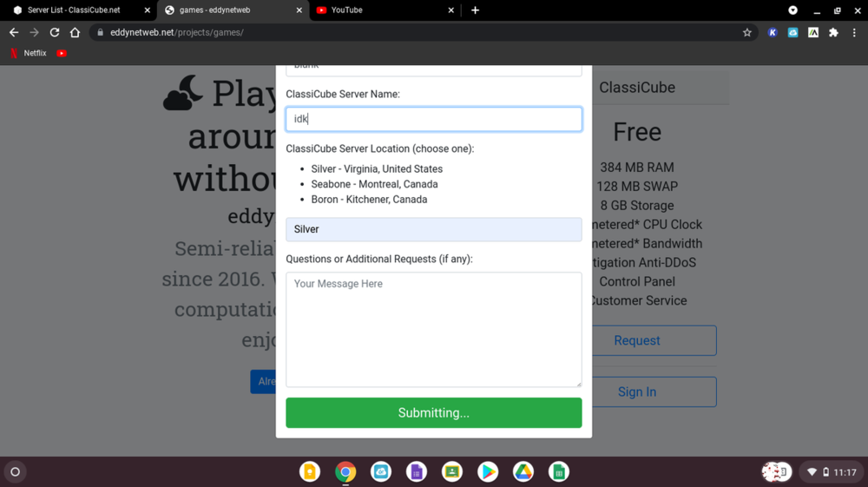Click the '8 GB Storage' text
The height and width of the screenshot is (487, 868).
[x=637, y=206]
